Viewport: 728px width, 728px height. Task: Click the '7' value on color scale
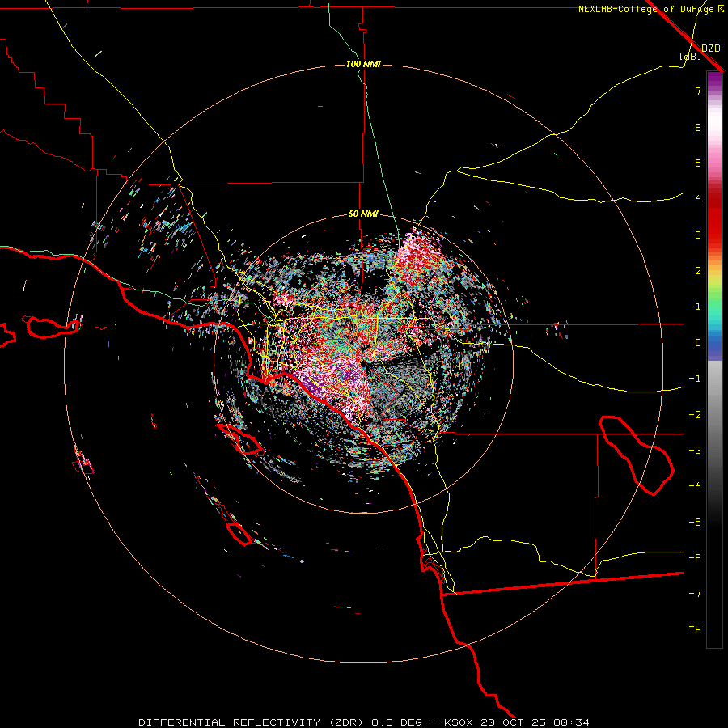pyautogui.click(x=698, y=91)
